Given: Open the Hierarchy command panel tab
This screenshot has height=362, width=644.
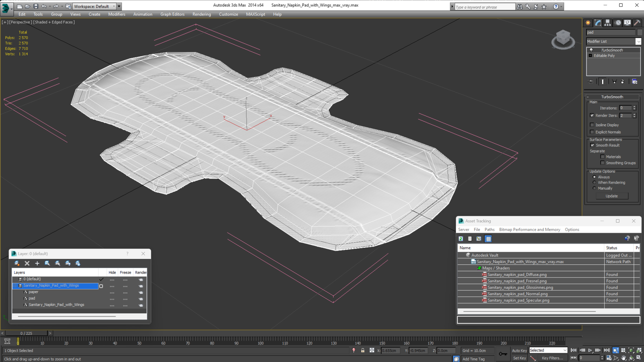Looking at the screenshot, I should coord(607,23).
